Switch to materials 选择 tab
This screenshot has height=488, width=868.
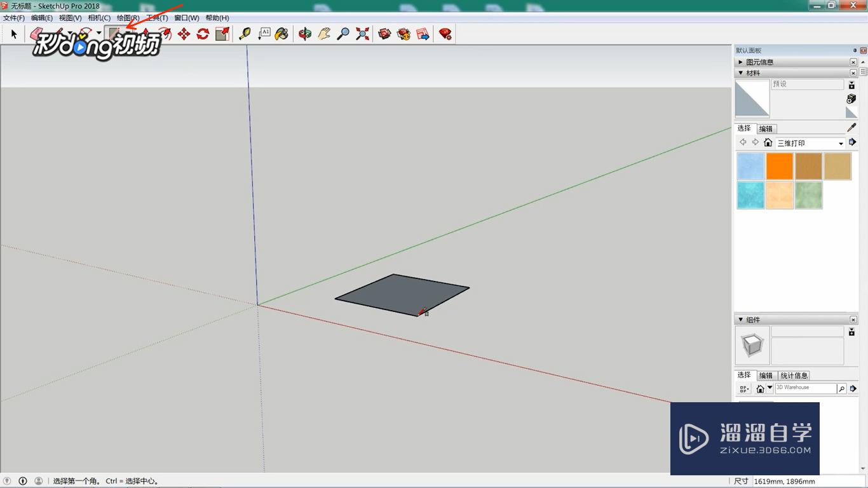coord(744,128)
